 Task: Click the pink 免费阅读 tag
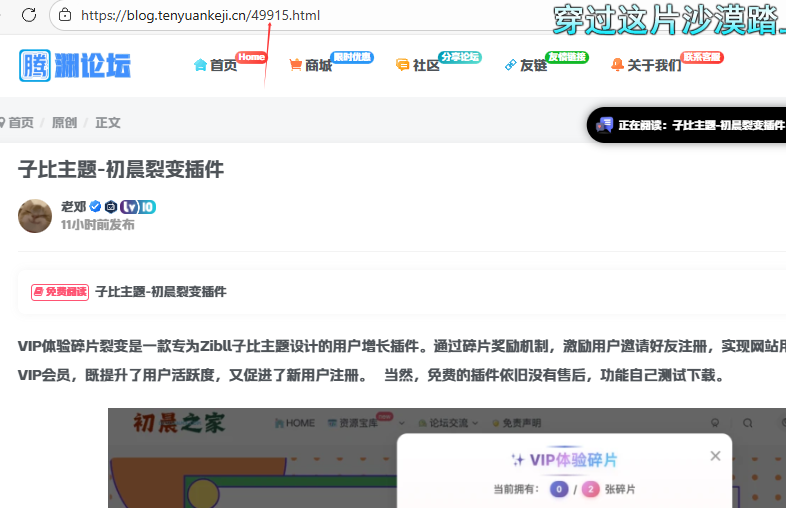pyautogui.click(x=60, y=292)
